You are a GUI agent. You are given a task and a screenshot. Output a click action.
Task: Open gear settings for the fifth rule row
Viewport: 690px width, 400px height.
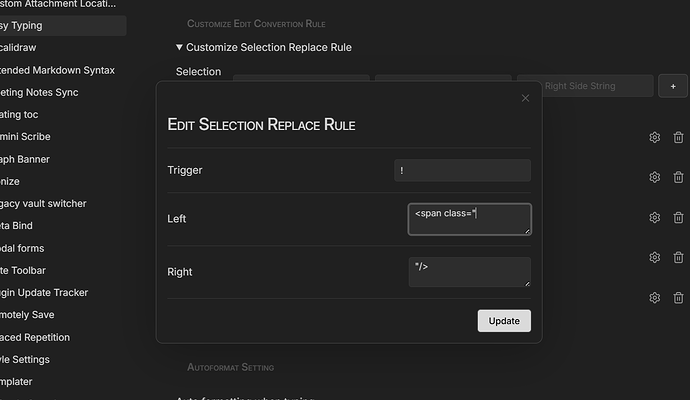[x=654, y=297]
